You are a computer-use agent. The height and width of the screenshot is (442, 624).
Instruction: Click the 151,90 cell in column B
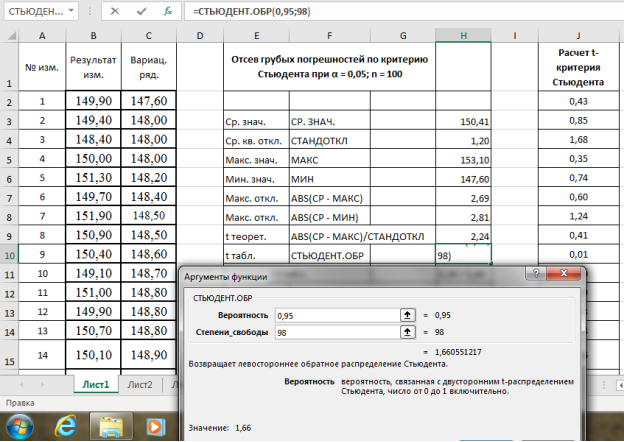[x=93, y=216]
